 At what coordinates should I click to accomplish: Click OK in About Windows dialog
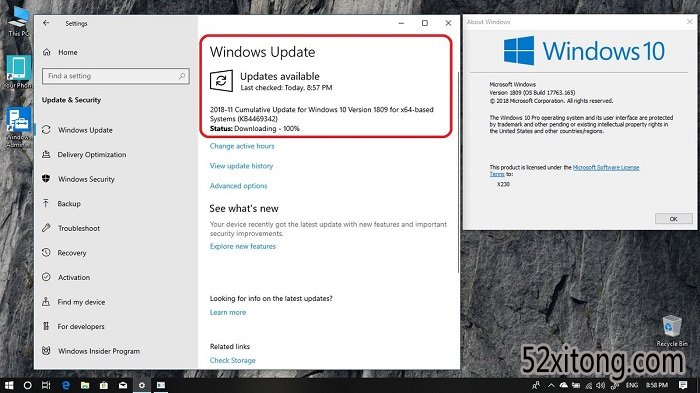[674, 219]
